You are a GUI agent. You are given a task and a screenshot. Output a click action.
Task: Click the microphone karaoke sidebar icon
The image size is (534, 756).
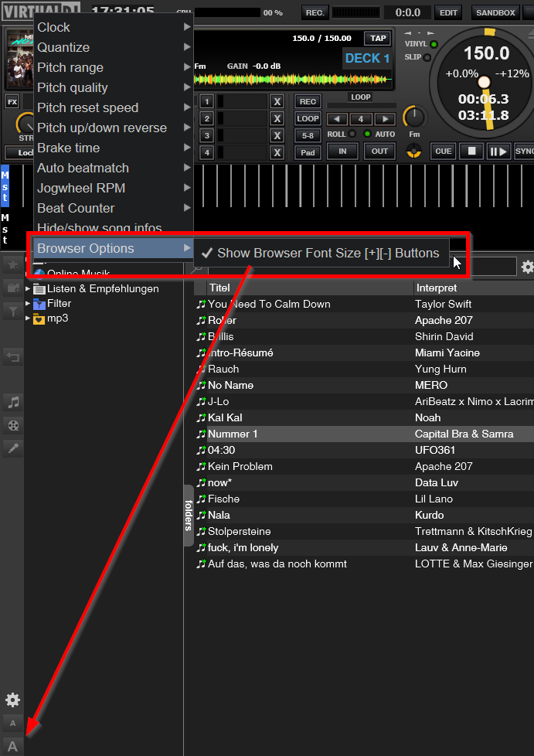click(13, 448)
